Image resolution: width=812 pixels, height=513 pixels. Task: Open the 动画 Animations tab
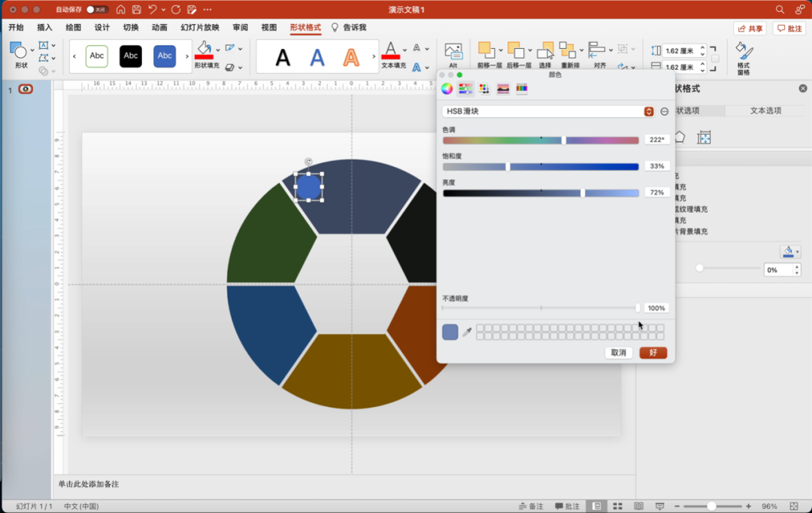[x=159, y=28]
